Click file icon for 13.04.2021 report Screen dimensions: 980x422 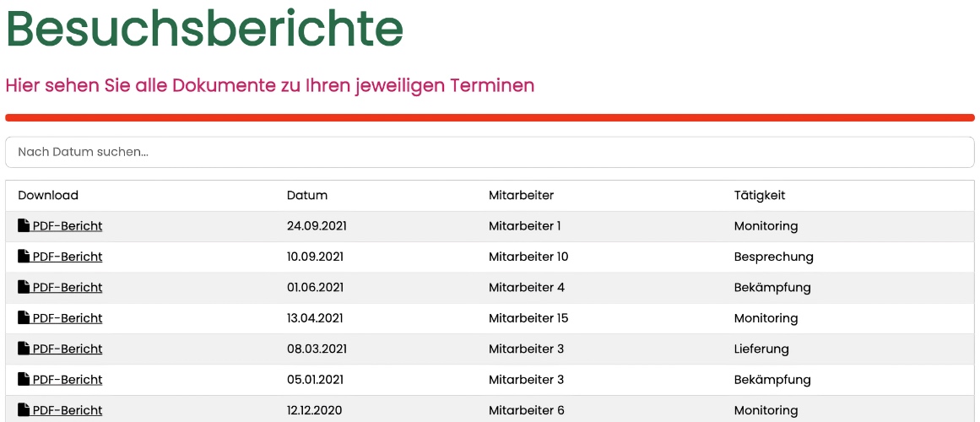(24, 317)
